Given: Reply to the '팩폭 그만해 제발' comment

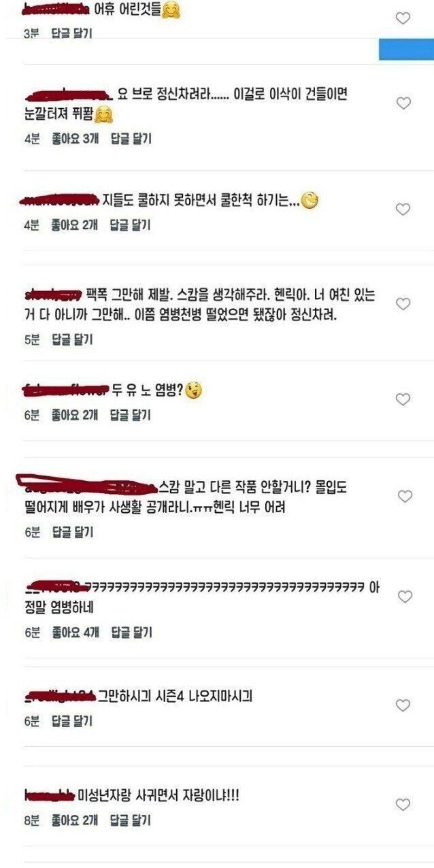Looking at the screenshot, I should [71, 339].
